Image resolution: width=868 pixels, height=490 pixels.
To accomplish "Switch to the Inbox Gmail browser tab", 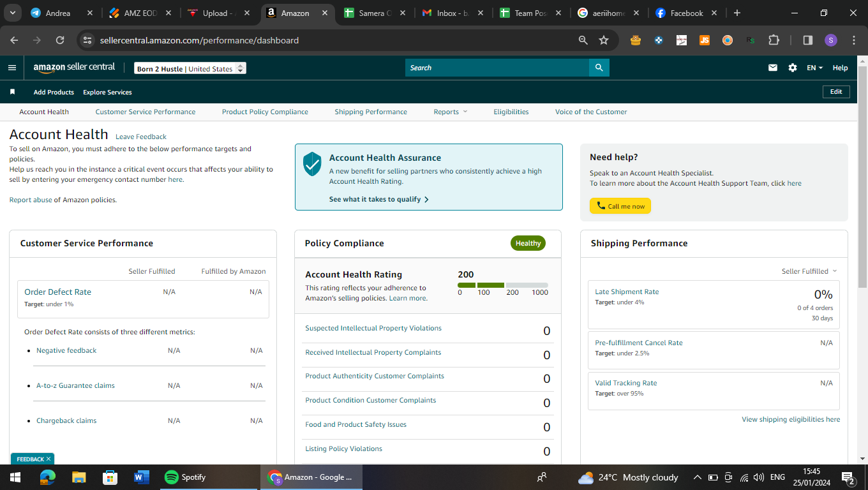I will coord(454,13).
